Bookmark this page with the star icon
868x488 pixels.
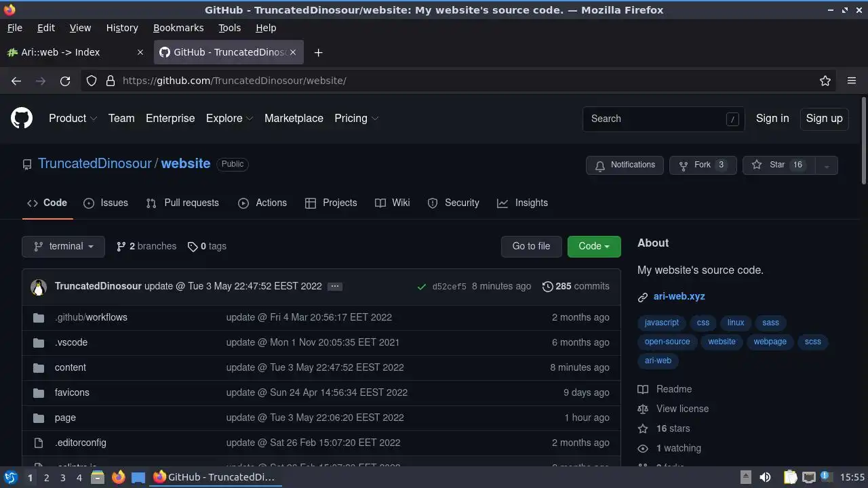click(x=825, y=81)
